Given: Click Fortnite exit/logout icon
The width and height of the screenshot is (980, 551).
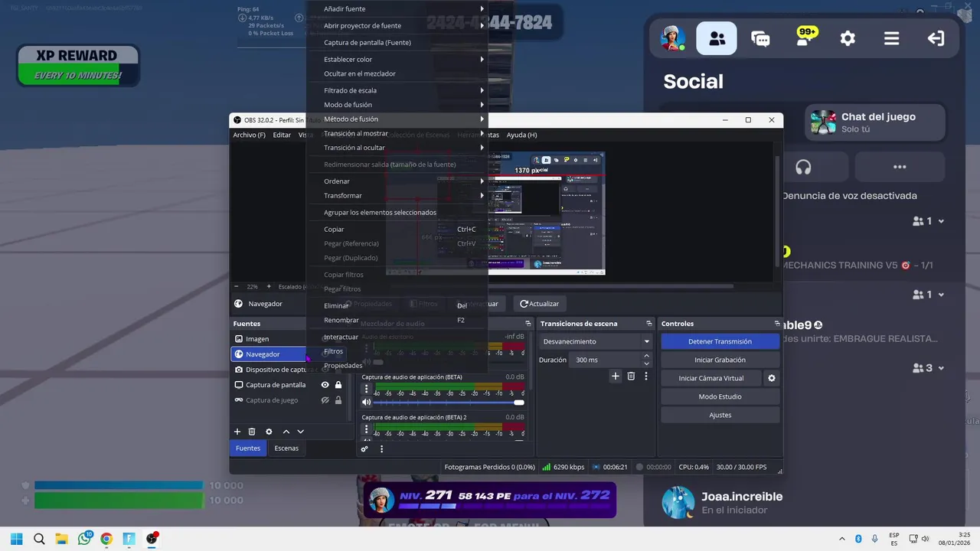Looking at the screenshot, I should click(936, 38).
